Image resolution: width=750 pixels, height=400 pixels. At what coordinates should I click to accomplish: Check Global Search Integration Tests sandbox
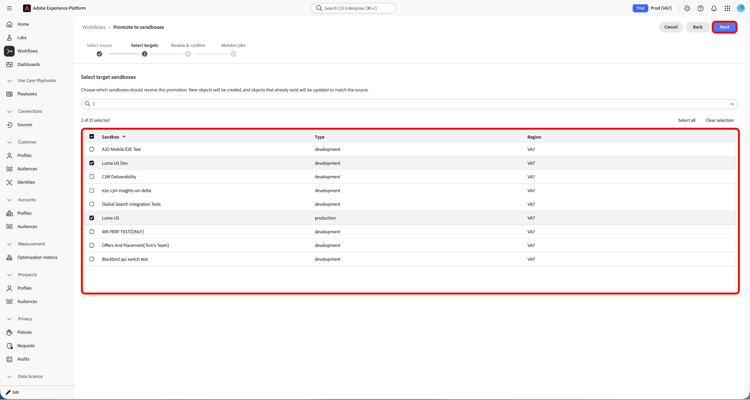tap(92, 204)
